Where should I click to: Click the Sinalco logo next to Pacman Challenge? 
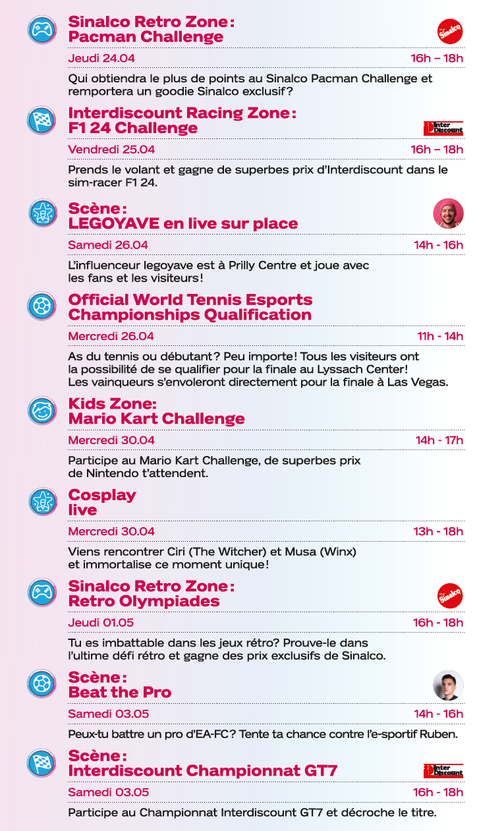pyautogui.click(x=450, y=31)
